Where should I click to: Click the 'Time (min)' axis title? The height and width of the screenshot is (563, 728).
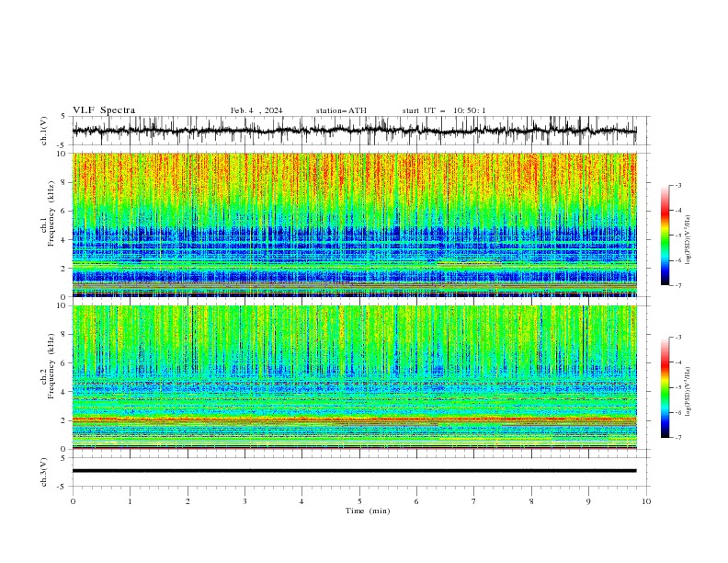pyautogui.click(x=368, y=511)
